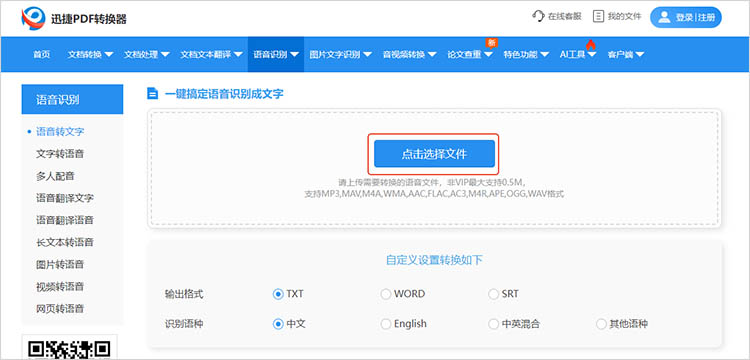Click the user avatar icon in login button
The image size is (750, 360).
coord(664,17)
